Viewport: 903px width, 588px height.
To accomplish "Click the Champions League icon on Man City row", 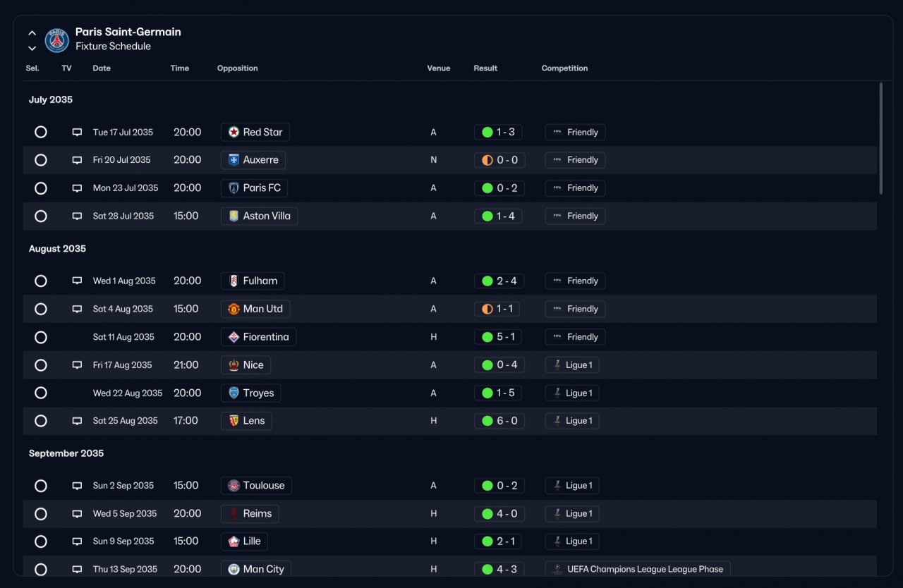I will tap(557, 569).
